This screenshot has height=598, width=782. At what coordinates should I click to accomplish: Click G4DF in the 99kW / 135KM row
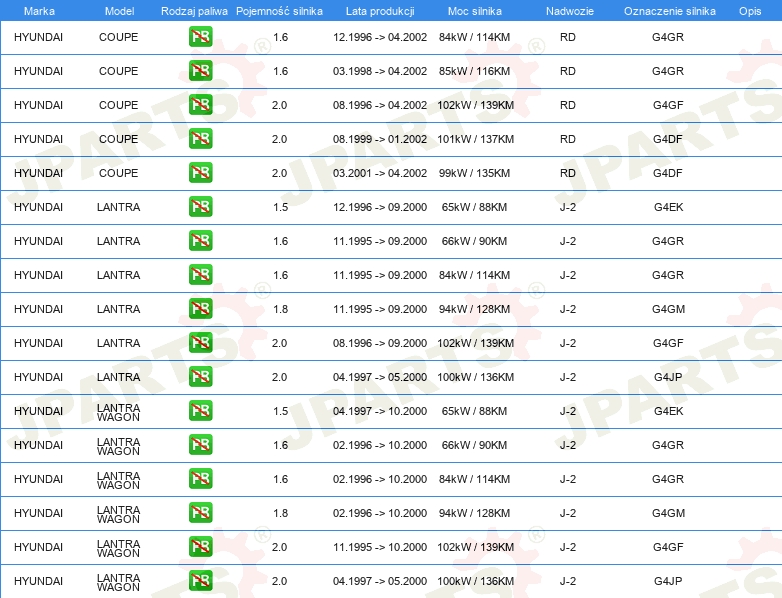click(667, 173)
